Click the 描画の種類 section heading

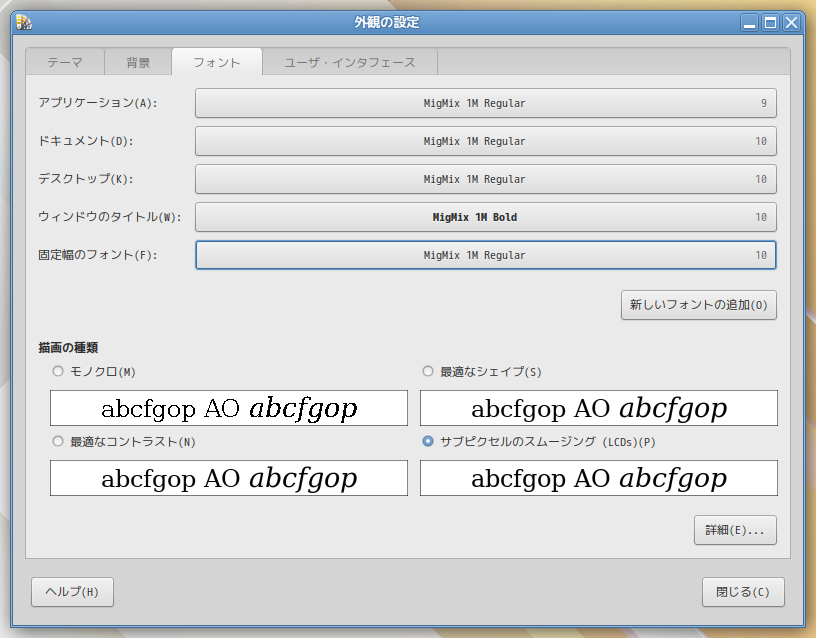(68, 348)
